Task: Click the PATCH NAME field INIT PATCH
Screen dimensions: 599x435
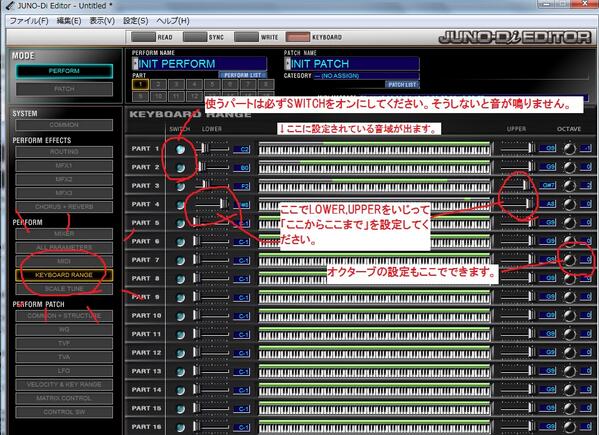Action: (x=351, y=64)
